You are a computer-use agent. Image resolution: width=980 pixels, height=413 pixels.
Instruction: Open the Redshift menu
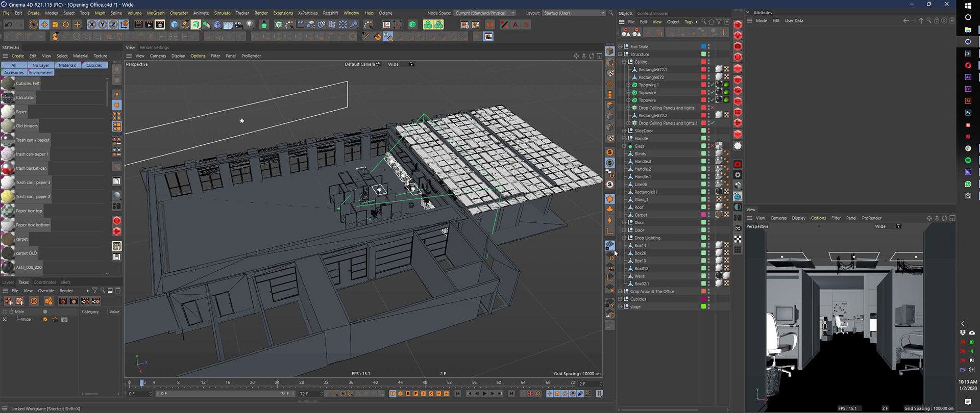pyautogui.click(x=330, y=13)
